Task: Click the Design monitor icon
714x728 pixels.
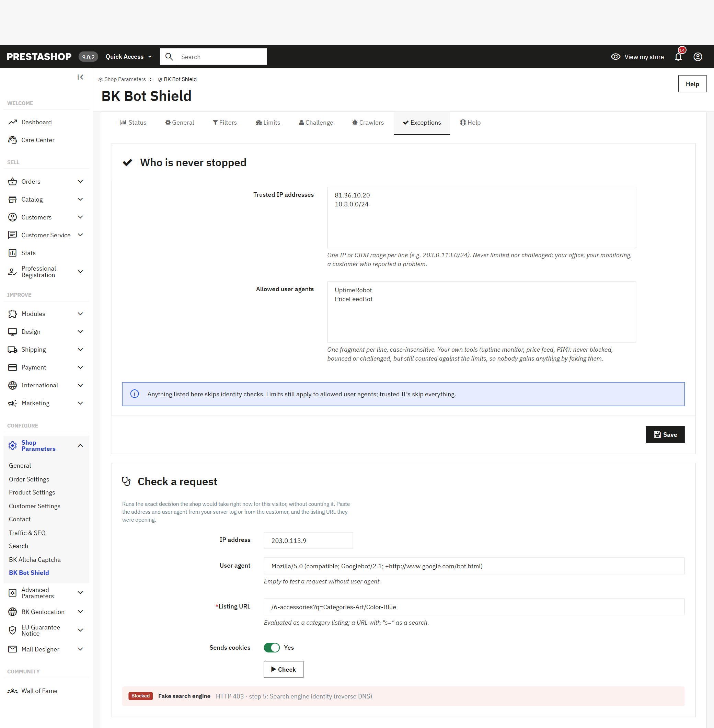Action: [12, 332]
